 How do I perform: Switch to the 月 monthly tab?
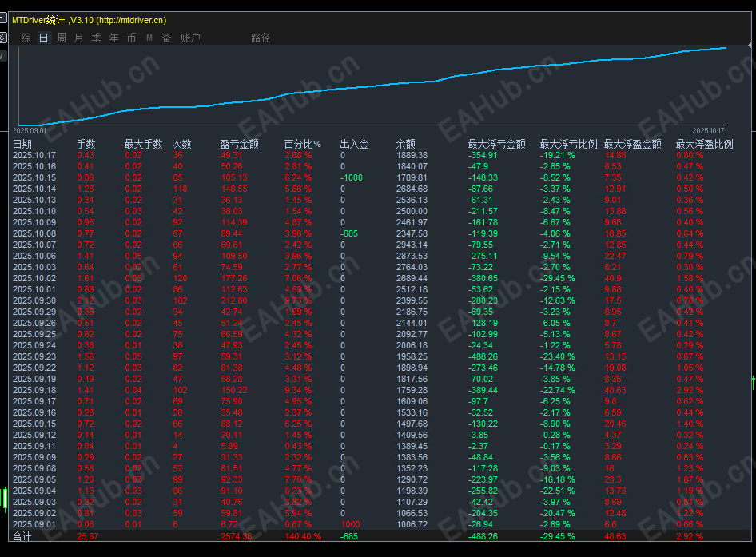click(78, 38)
